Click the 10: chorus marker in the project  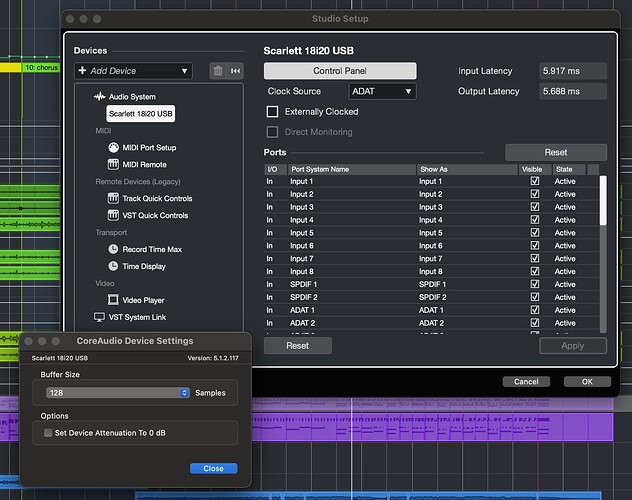click(41, 67)
